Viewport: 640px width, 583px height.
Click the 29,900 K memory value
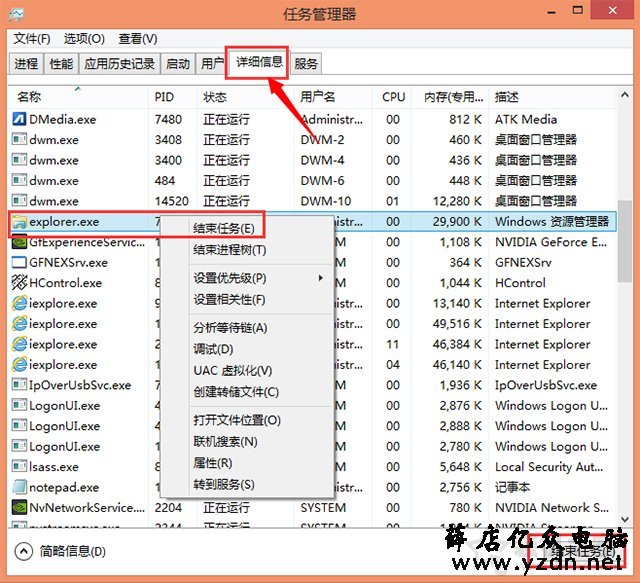coord(457,221)
